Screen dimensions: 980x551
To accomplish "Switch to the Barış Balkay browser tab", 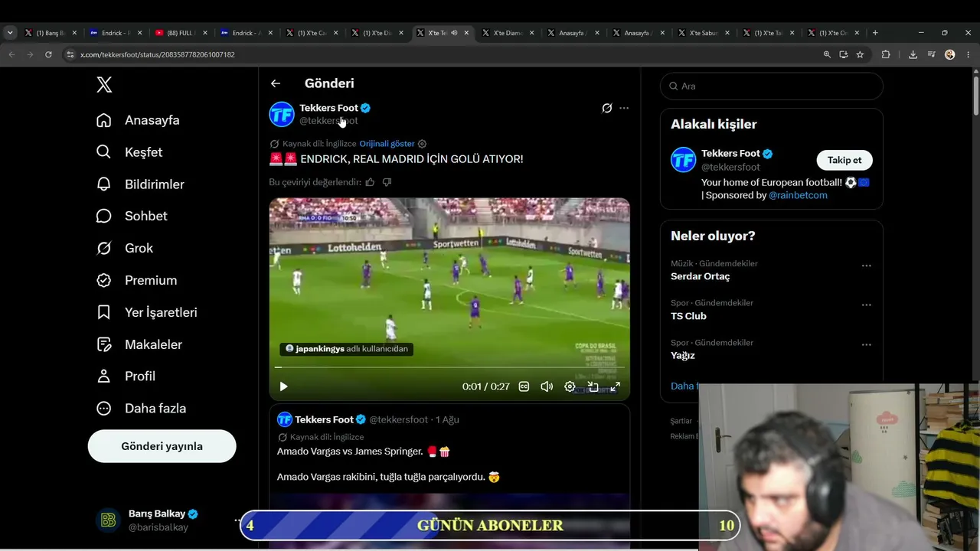I will point(51,33).
